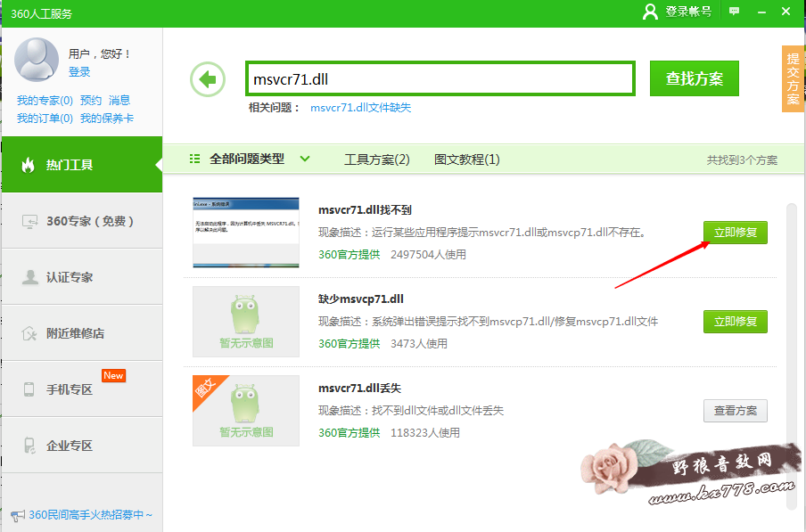Click the monitor icon beside 360专家
806x532 pixels.
pyautogui.click(x=29, y=221)
